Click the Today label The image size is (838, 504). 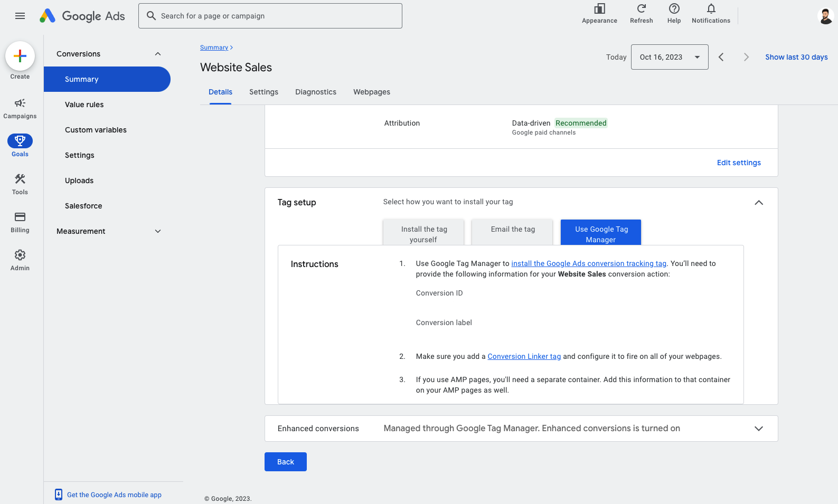pyautogui.click(x=616, y=57)
